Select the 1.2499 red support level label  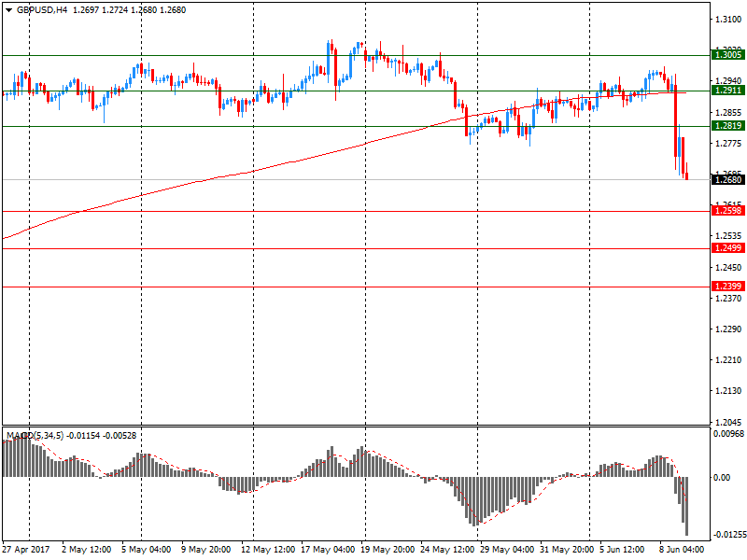coord(728,248)
